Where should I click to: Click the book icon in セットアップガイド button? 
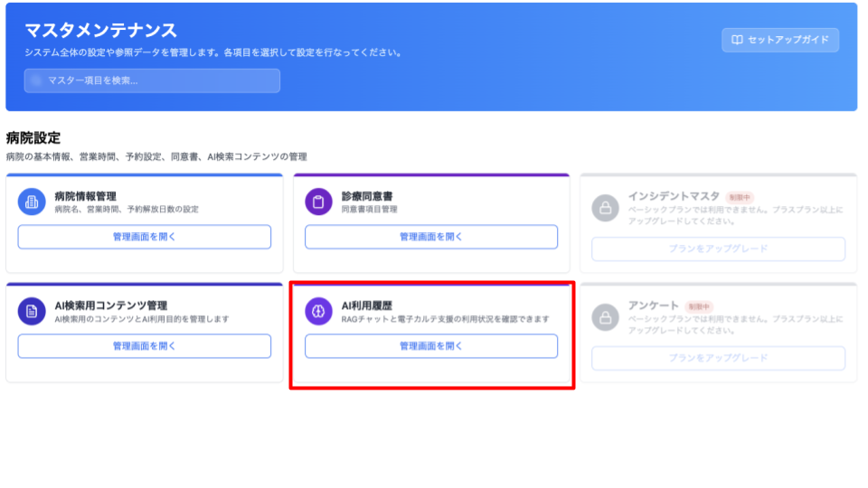tap(738, 40)
